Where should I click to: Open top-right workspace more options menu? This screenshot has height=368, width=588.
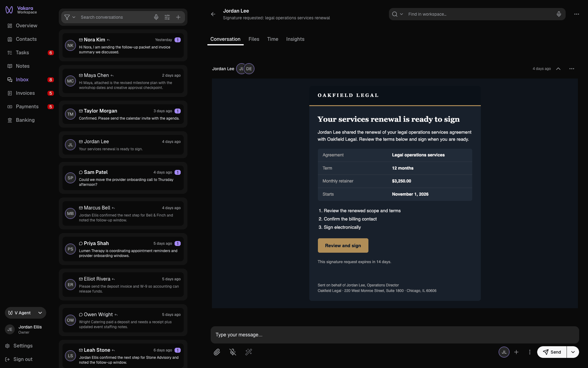pos(577,14)
